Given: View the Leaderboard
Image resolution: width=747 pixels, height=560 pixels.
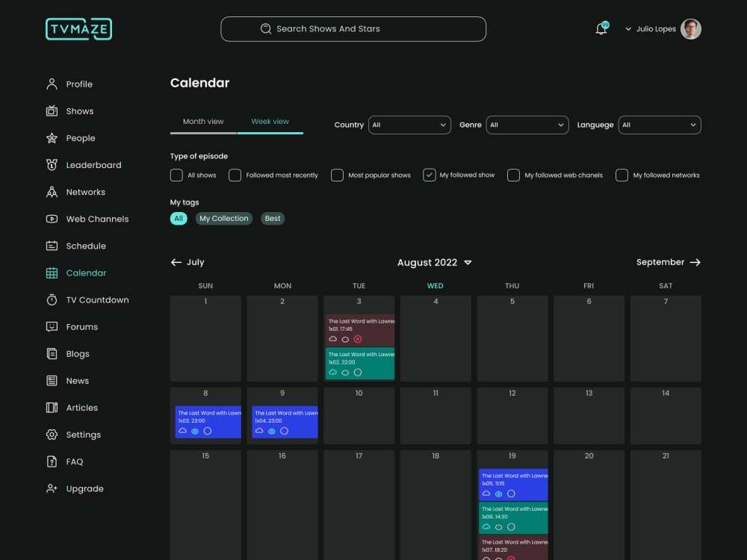Looking at the screenshot, I should click(84, 165).
